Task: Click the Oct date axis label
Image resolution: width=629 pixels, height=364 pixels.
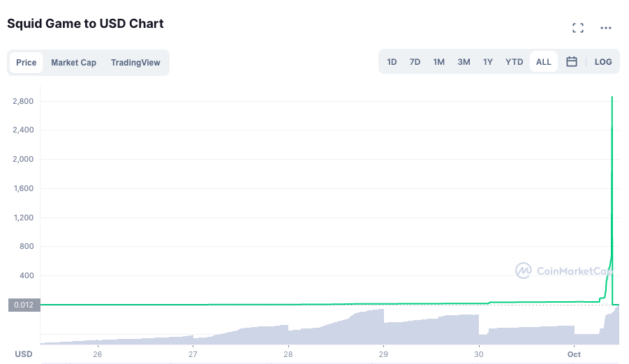Action: (574, 354)
